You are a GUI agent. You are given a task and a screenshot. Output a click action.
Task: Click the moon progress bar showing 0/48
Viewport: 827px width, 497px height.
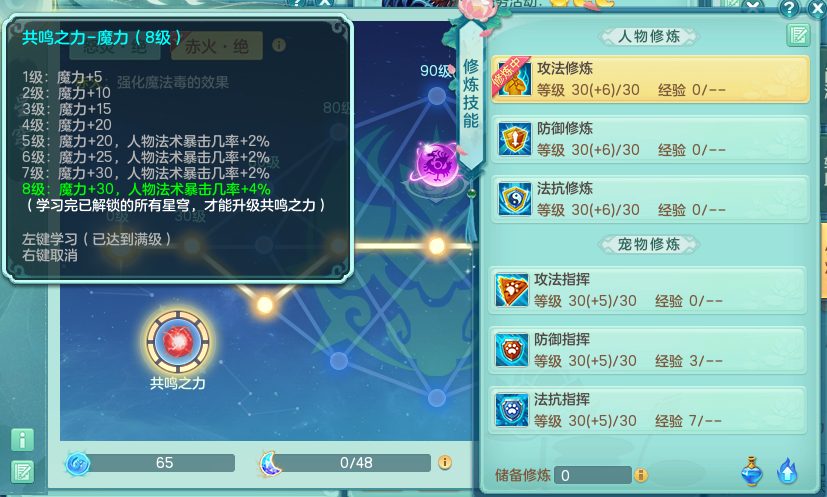point(356,463)
